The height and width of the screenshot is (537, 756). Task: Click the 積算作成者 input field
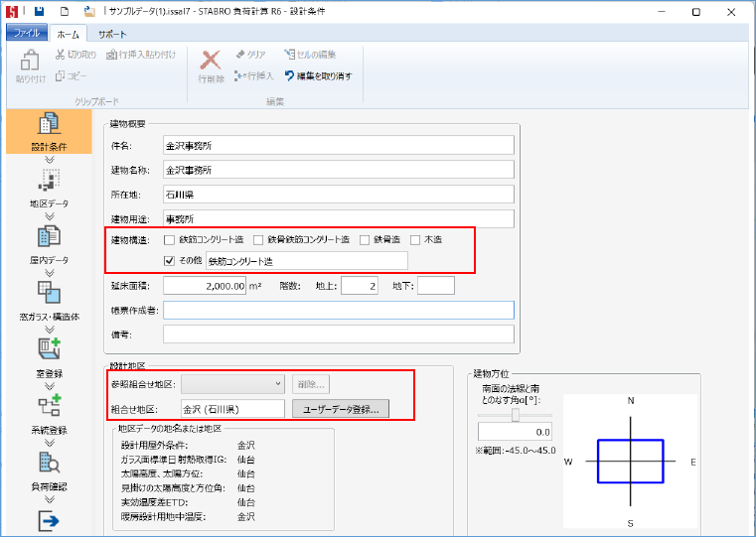point(339,311)
